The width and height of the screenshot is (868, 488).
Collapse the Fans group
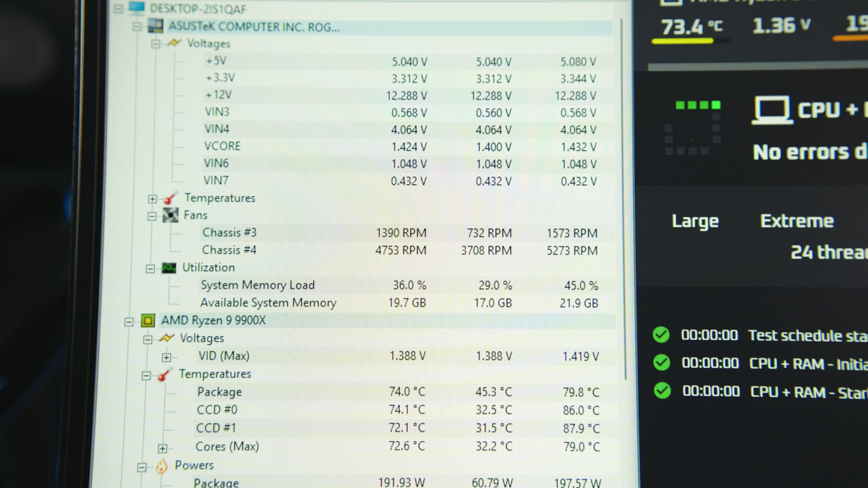coord(153,216)
